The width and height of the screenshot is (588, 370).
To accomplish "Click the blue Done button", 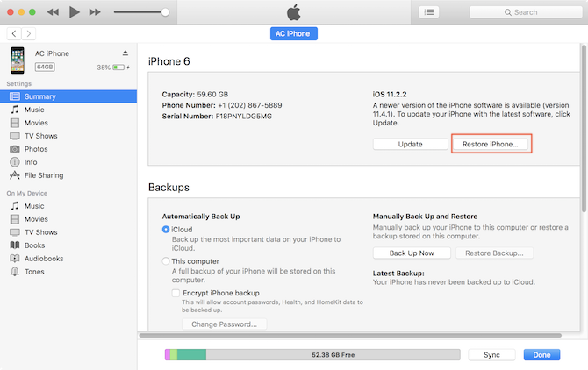I will (541, 354).
